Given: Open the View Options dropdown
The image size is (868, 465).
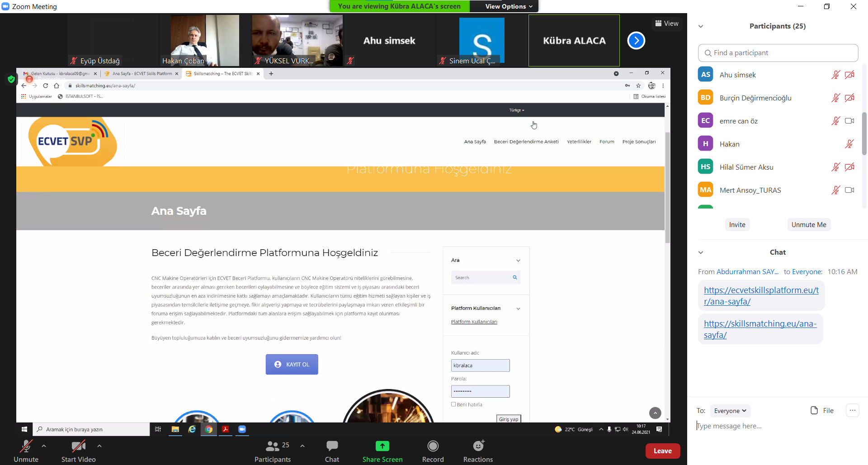Looking at the screenshot, I should point(509,6).
